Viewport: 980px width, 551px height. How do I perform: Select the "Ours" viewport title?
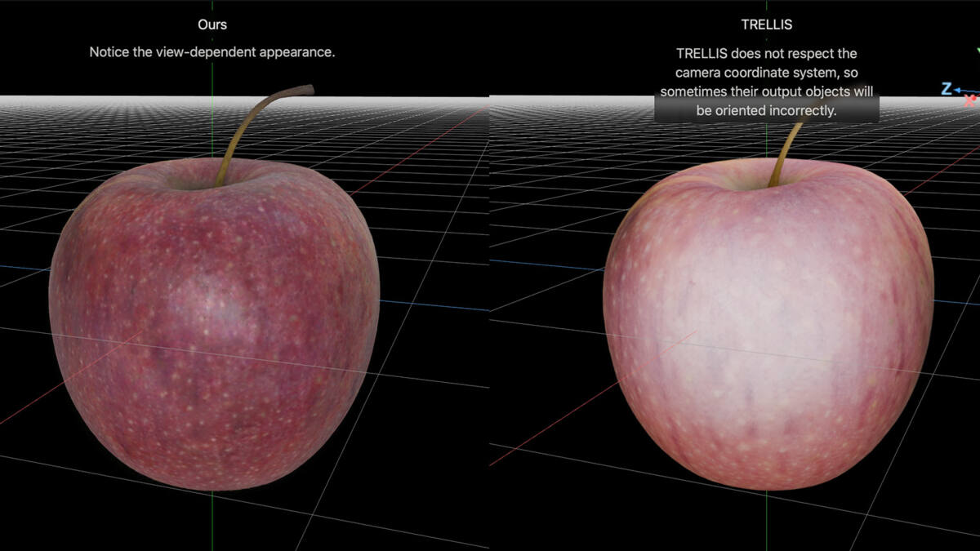[212, 24]
